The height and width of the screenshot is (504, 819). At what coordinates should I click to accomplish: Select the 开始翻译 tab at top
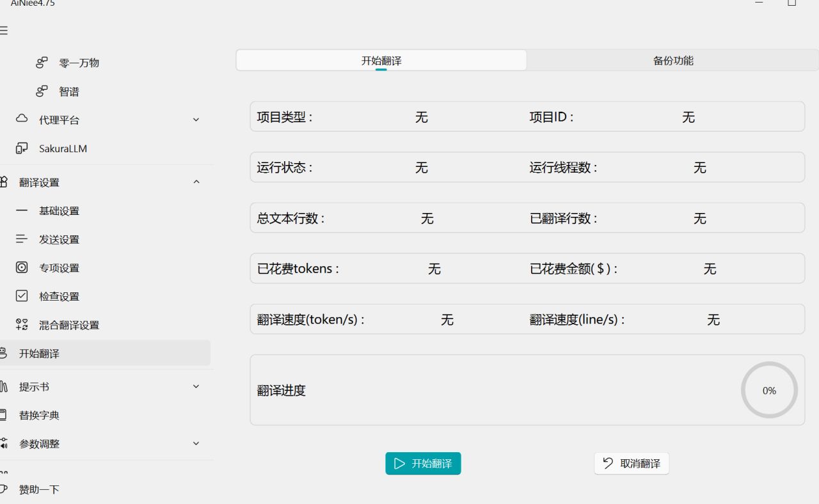(x=381, y=61)
